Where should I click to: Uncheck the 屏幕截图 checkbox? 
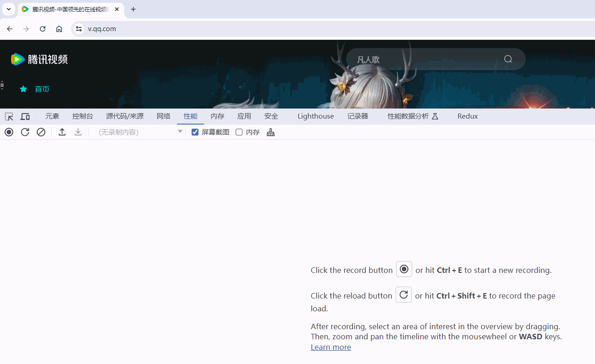[x=195, y=132]
